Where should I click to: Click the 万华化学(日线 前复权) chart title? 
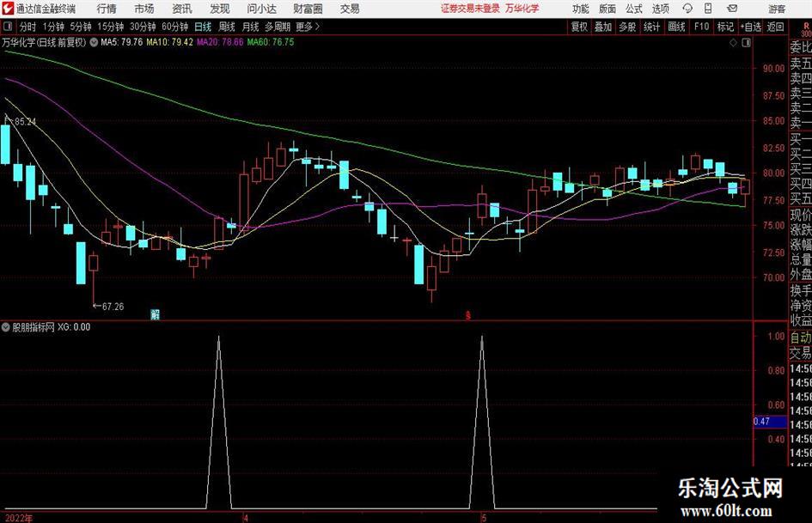[44, 42]
